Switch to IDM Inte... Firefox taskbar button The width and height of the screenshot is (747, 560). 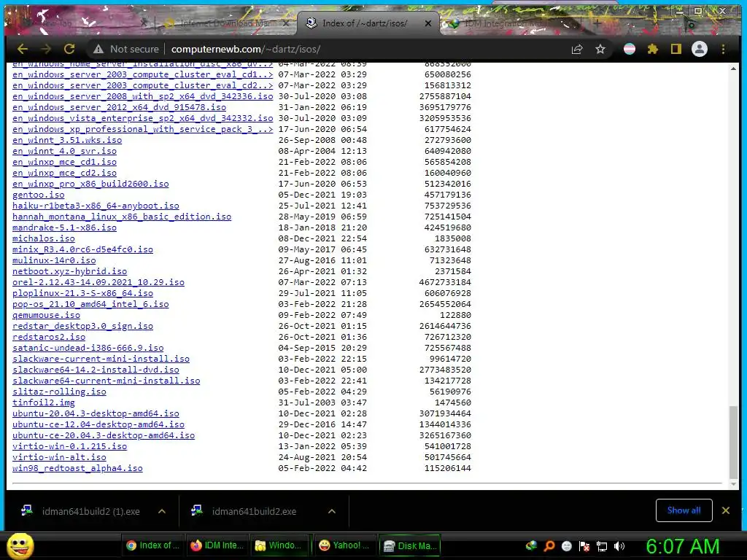coord(217,545)
